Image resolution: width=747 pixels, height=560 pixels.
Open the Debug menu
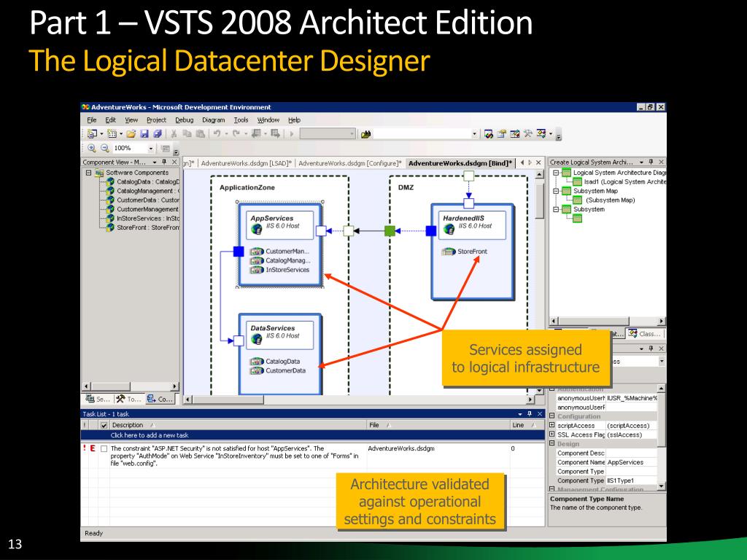[x=185, y=120]
